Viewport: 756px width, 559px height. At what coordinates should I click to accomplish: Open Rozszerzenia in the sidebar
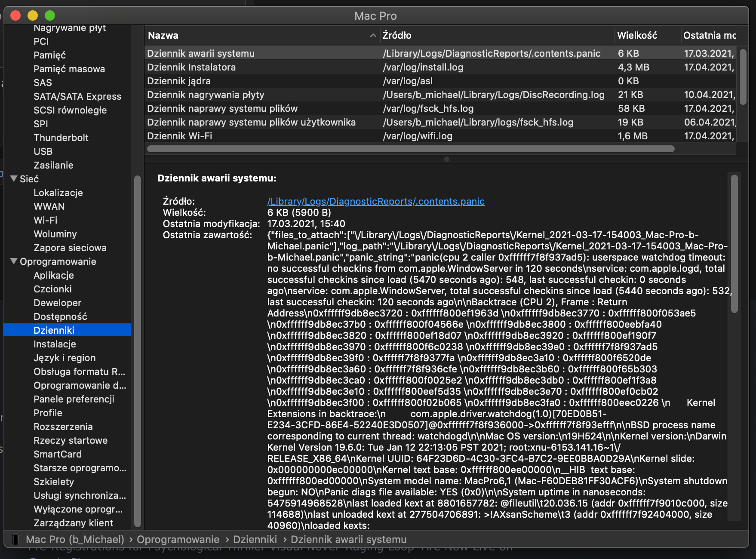tap(63, 427)
